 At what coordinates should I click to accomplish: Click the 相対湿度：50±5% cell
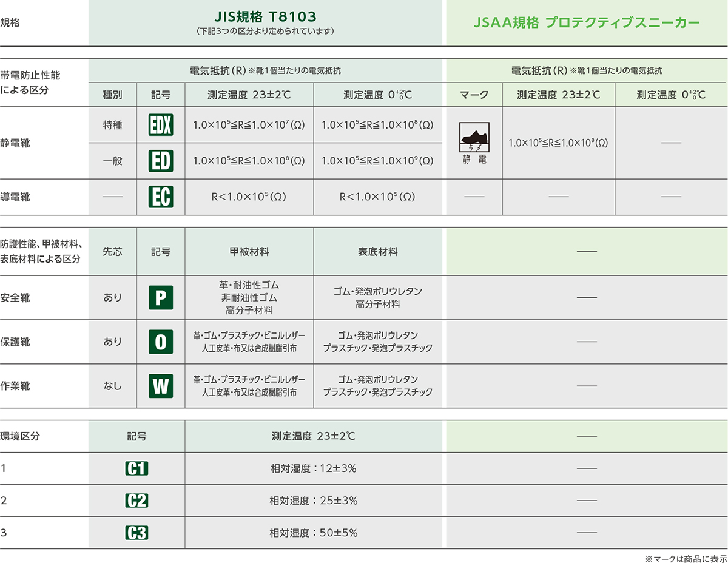coord(314,533)
